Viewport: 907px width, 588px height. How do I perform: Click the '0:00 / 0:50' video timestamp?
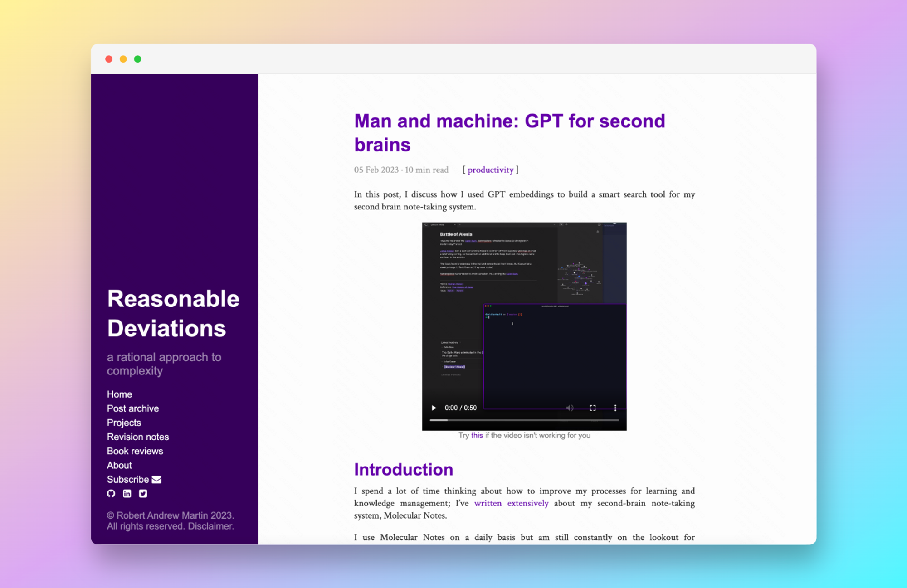coord(461,408)
